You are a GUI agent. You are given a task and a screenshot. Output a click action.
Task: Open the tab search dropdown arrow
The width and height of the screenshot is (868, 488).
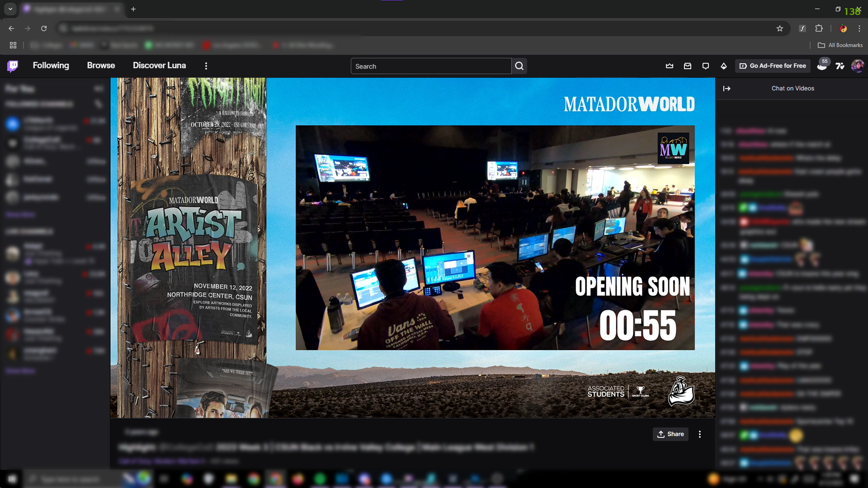[x=10, y=9]
